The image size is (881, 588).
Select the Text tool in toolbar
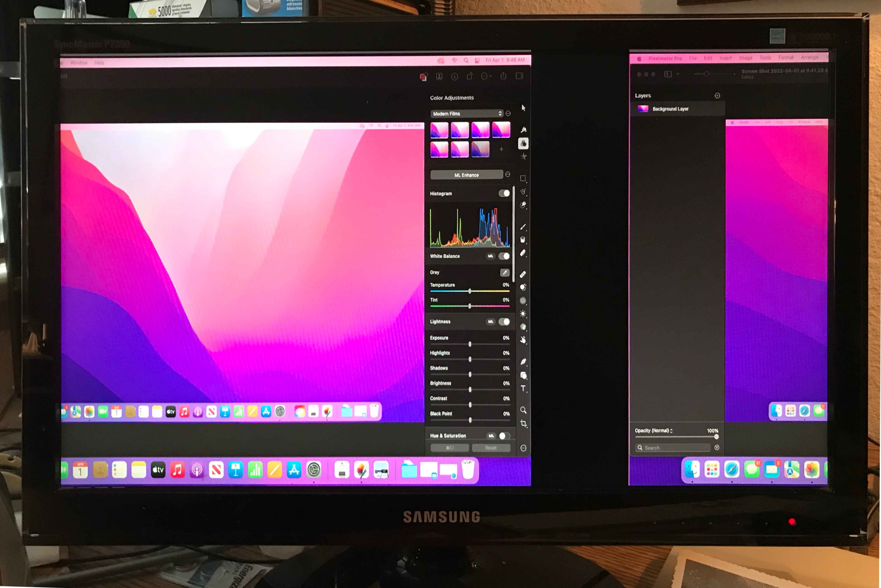(523, 388)
